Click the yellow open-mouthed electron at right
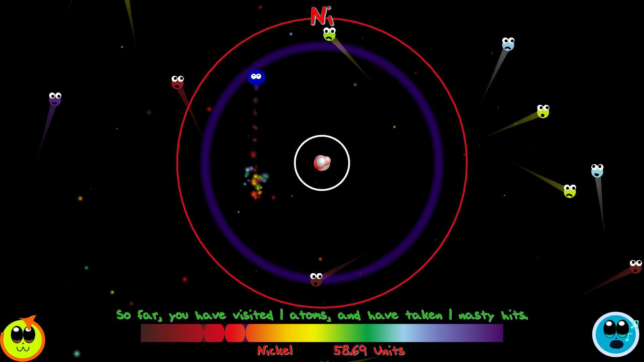The height and width of the screenshot is (362, 644). coord(543,111)
